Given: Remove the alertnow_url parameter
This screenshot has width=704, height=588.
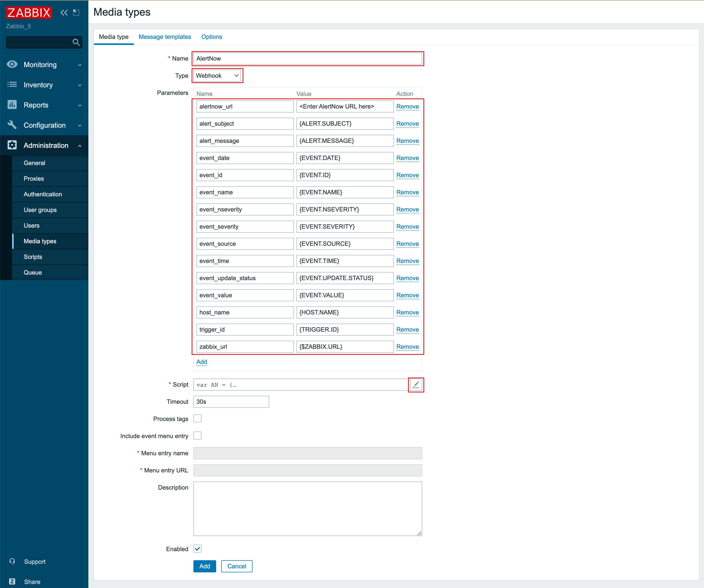Looking at the screenshot, I should click(x=407, y=106).
